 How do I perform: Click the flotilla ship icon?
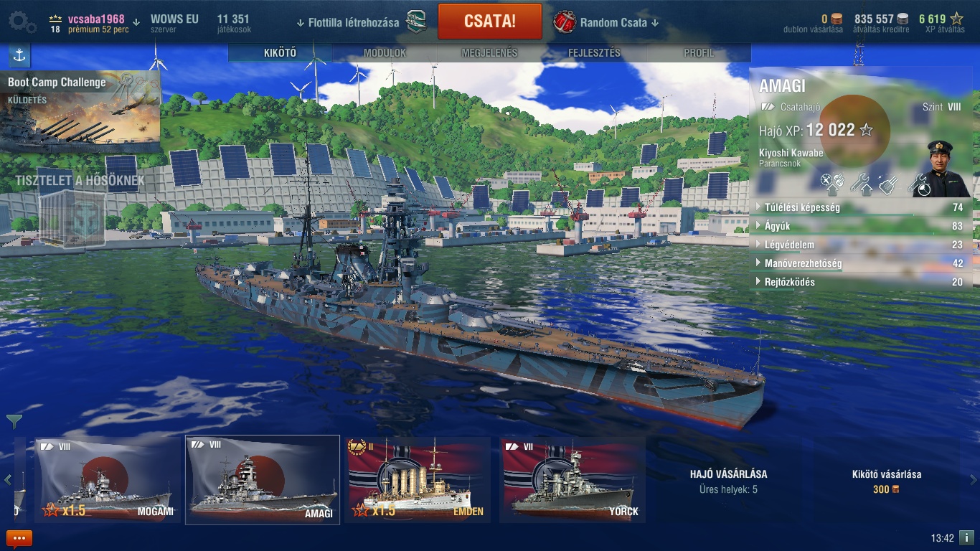416,22
